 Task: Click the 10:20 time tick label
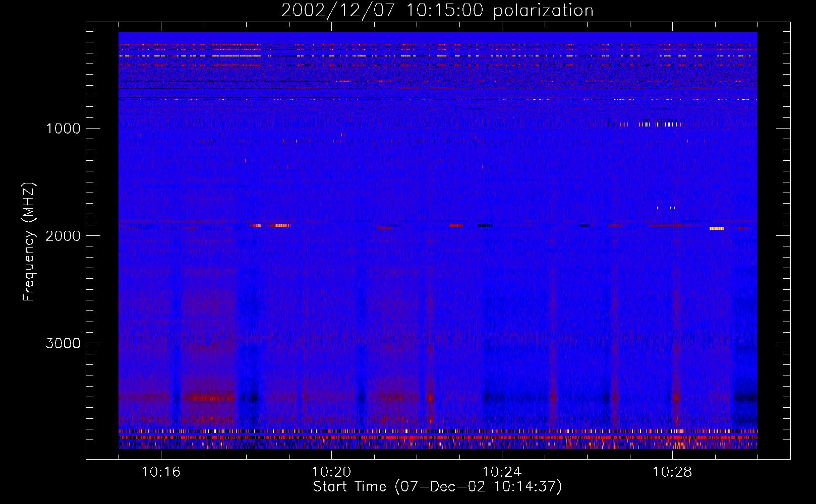point(331,472)
